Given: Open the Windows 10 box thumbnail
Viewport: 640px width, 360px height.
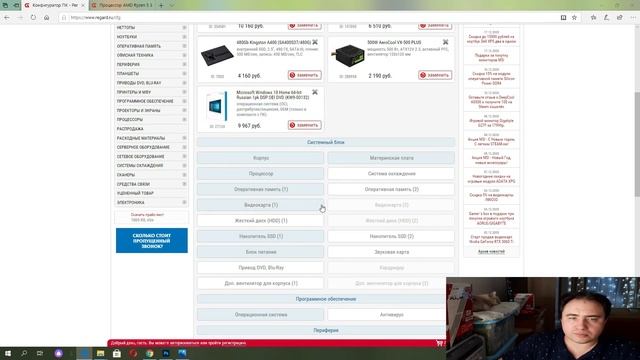Looking at the screenshot, I should coord(217,107).
